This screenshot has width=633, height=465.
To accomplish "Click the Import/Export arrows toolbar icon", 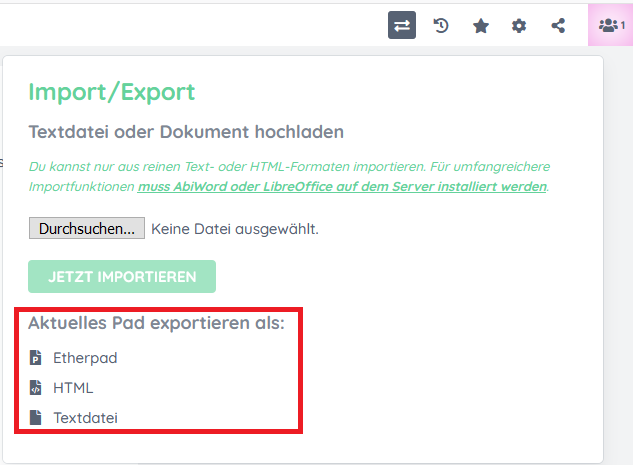I will pyautogui.click(x=401, y=26).
